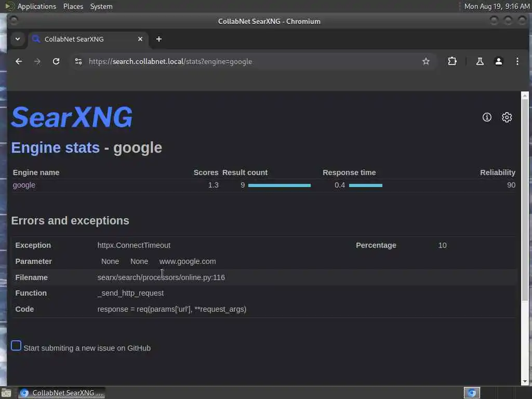Click the clock showing Mon Aug 19

(496, 6)
